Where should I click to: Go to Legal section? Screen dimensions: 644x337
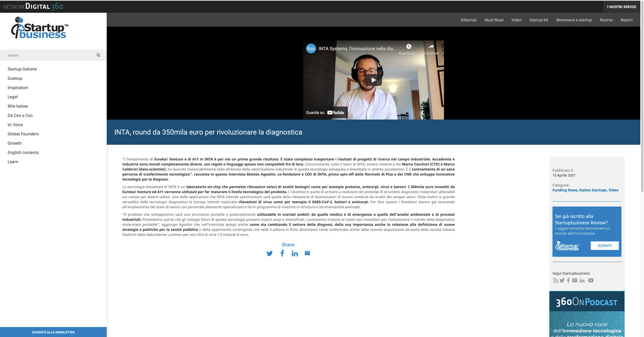coord(12,97)
